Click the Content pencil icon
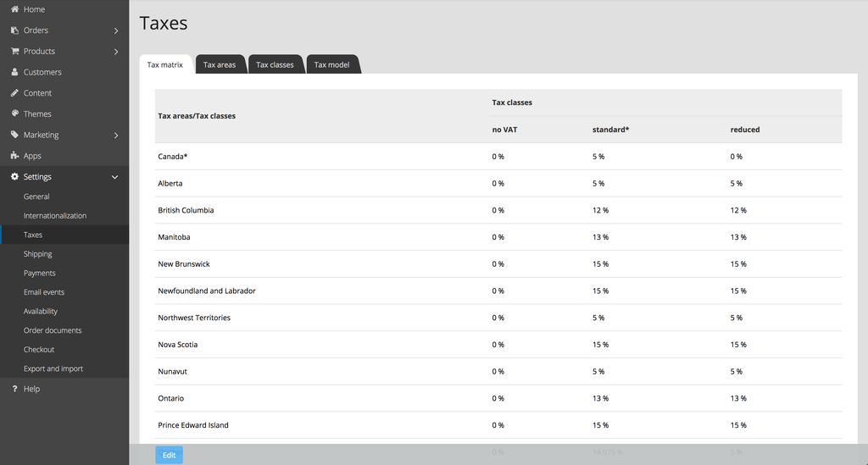The height and width of the screenshot is (465, 868). click(x=14, y=93)
